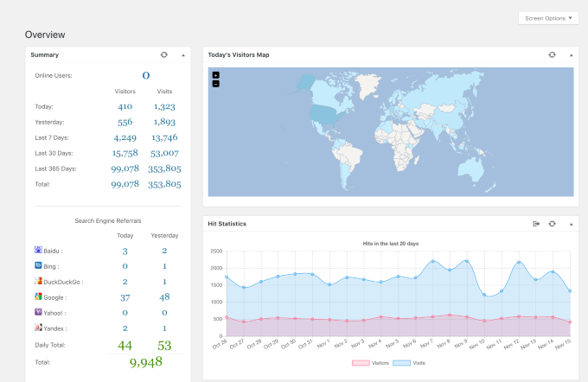
Task: Open yesterday's visitors count 556
Action: [x=125, y=122]
